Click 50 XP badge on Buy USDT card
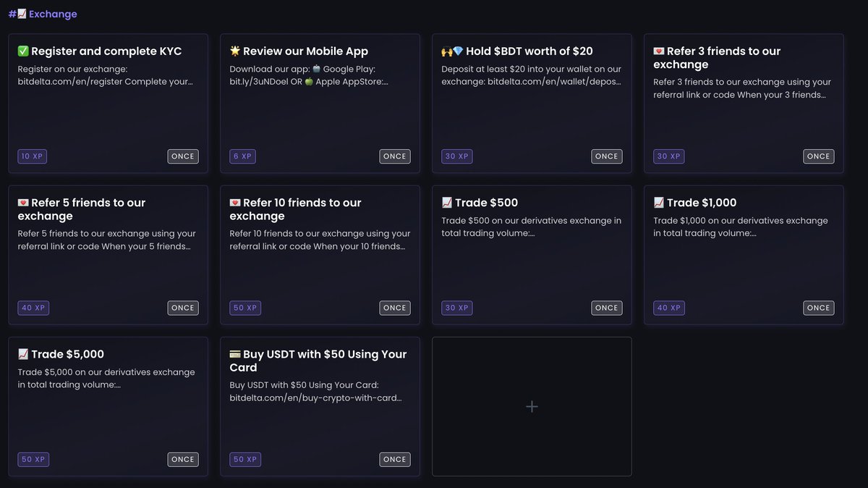 tap(245, 459)
